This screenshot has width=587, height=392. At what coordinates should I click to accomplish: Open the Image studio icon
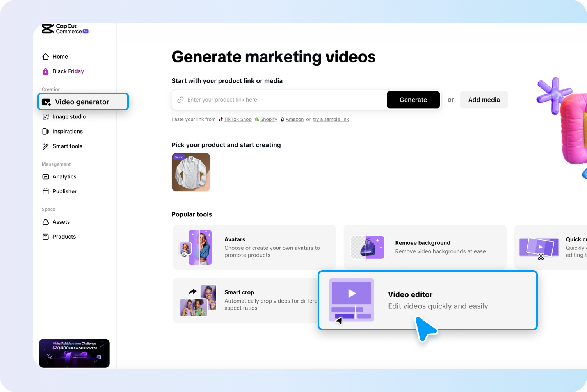point(46,116)
